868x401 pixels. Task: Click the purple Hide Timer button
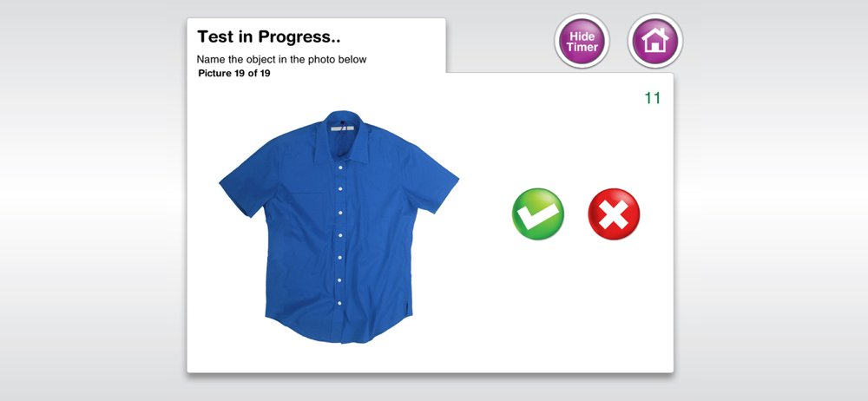point(582,41)
